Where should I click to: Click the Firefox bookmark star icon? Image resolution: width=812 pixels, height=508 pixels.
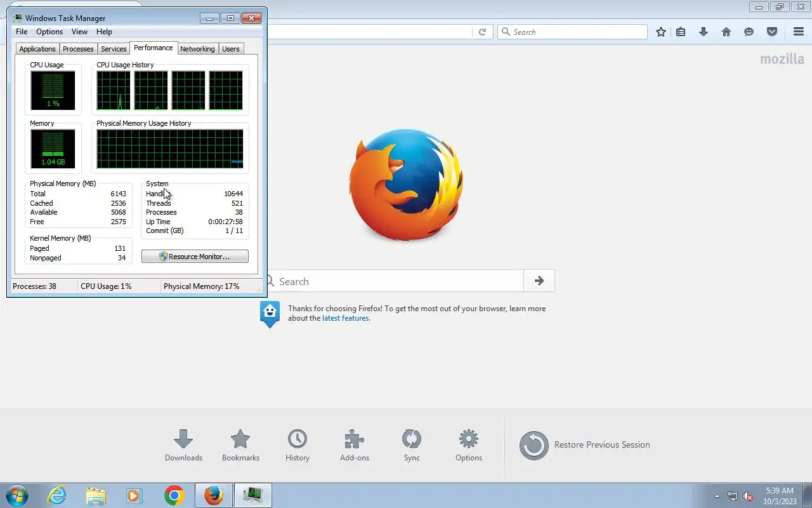(661, 32)
